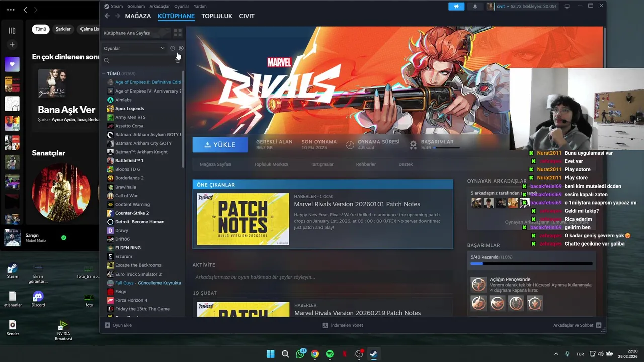This screenshot has width=644, height=362.
Task: Open advanced filter options in library search
Action: [178, 60]
